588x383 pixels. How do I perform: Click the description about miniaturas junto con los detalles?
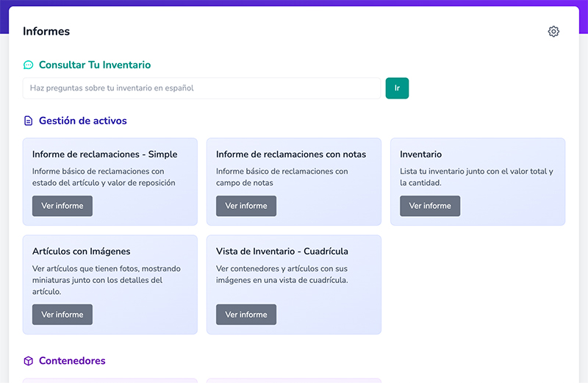pos(107,280)
